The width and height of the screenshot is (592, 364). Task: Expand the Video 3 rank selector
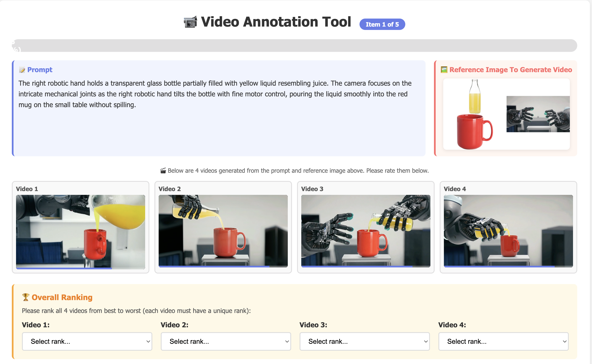(364, 341)
